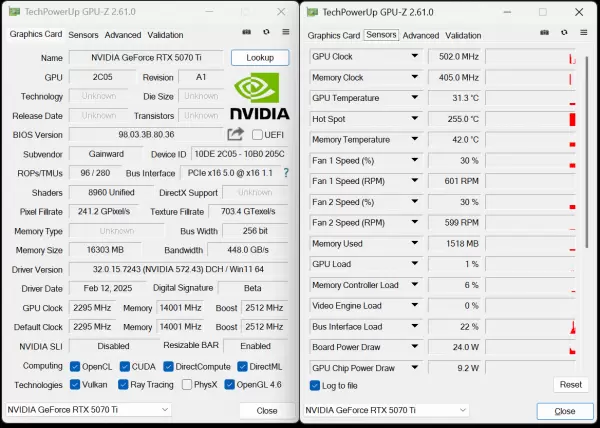Screen dimensions: 600x428
Task: Open the hamburger menu in left GPU-Z window
Action: tap(284, 34)
